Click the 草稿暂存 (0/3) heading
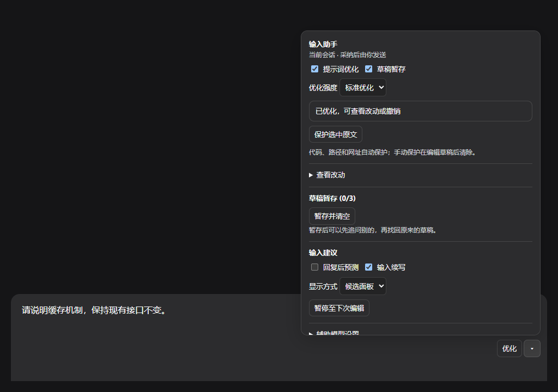Image resolution: width=558 pixels, height=392 pixels. click(x=332, y=199)
